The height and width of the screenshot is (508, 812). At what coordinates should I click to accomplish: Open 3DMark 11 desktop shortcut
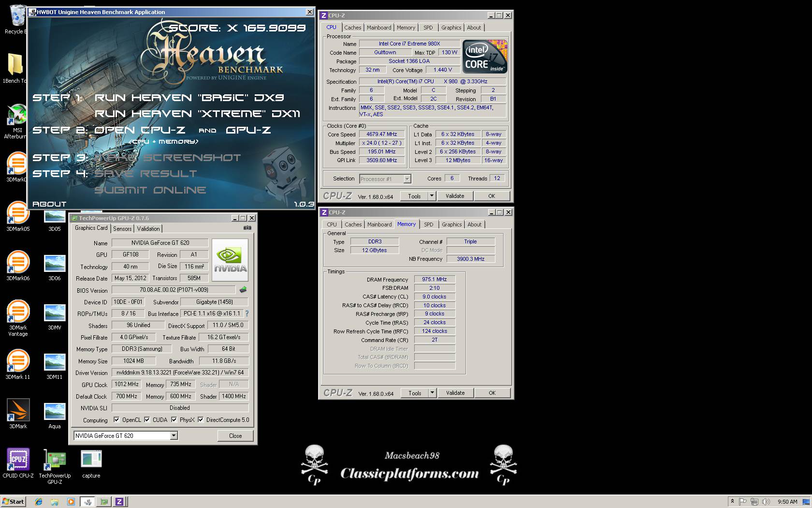click(18, 365)
